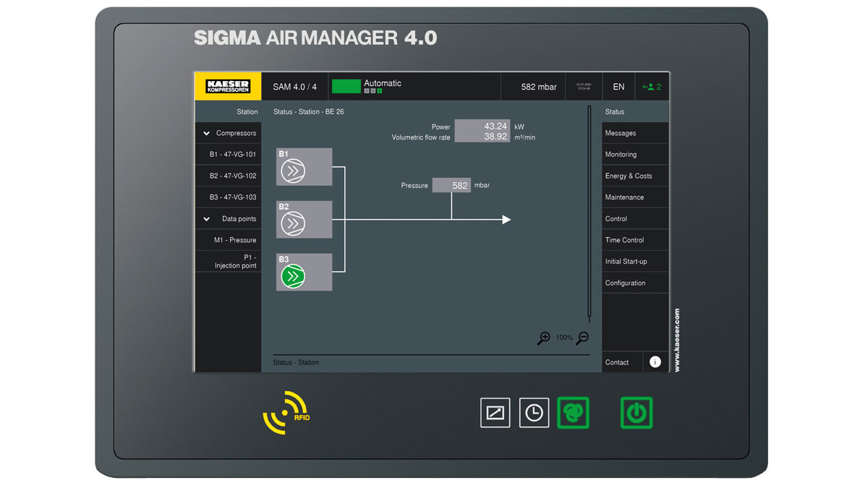Click the B2 compressor symbol
The height and width of the screenshot is (488, 868).
[x=293, y=223]
